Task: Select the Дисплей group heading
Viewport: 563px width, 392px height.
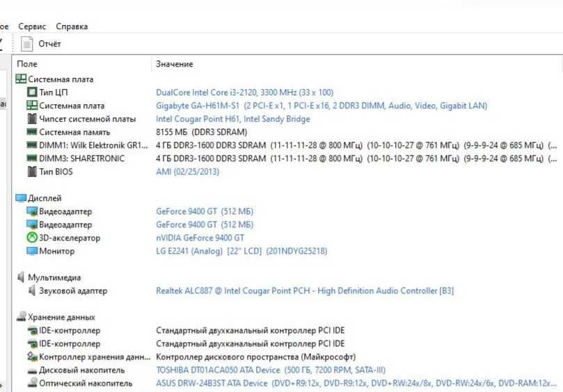Action: (45, 198)
